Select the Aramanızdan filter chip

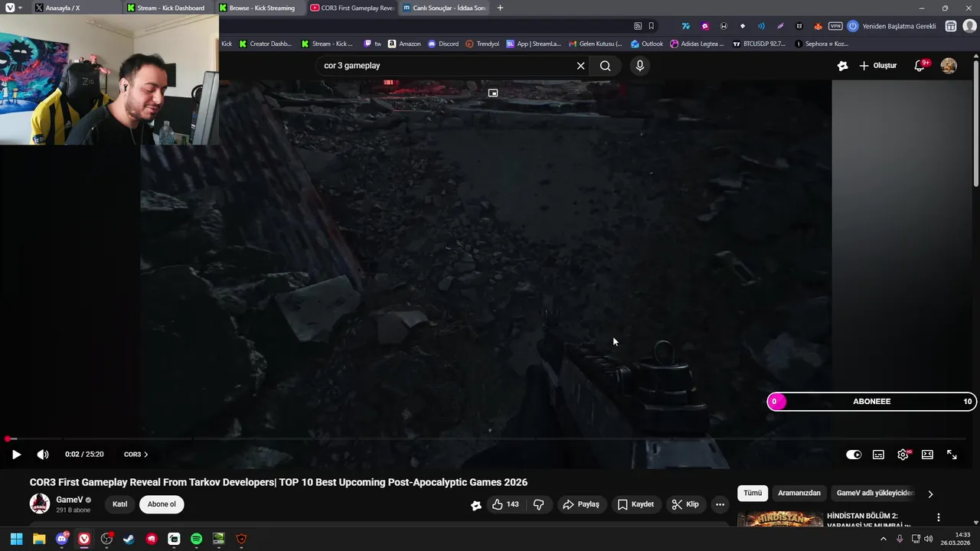click(799, 494)
